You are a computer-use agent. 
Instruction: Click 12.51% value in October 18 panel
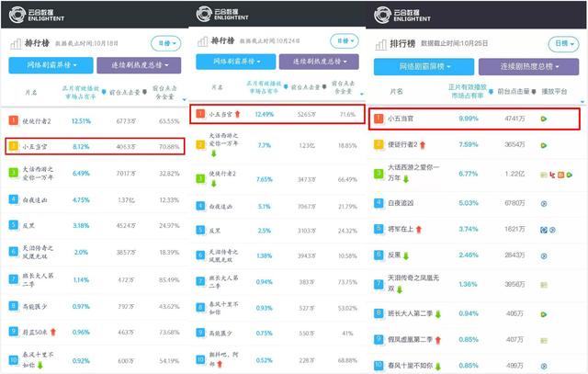(81, 121)
